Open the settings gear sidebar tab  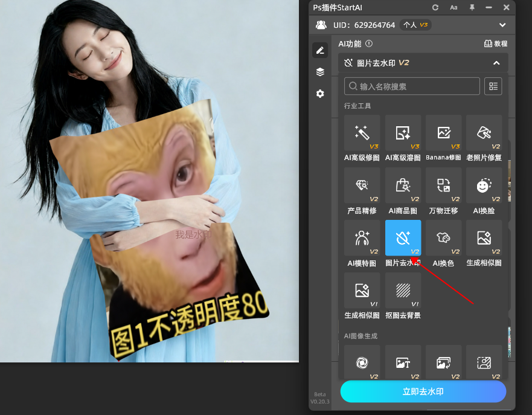320,94
